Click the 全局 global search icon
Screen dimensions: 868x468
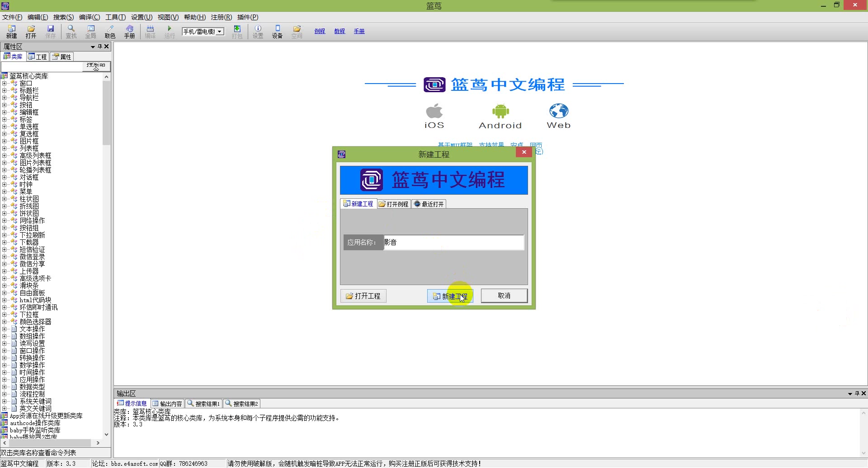pos(90,32)
